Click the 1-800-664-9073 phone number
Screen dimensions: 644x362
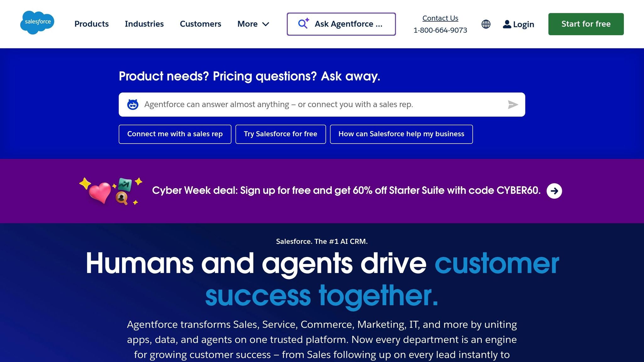pos(440,30)
